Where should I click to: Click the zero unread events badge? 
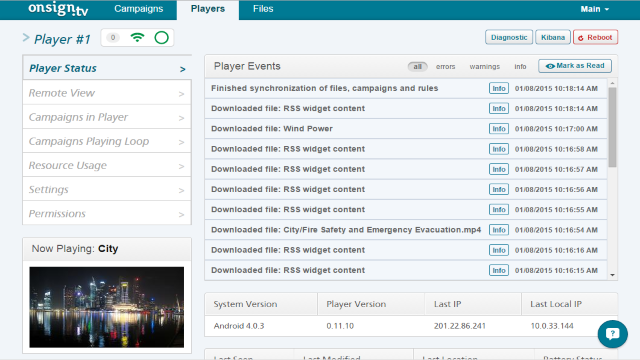click(113, 38)
